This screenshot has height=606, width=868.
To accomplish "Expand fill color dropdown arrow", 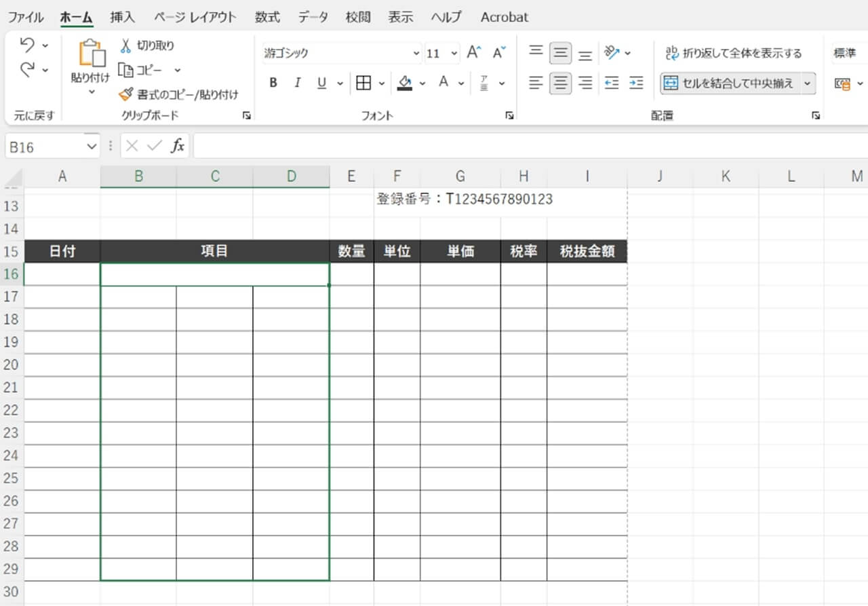I will (422, 83).
